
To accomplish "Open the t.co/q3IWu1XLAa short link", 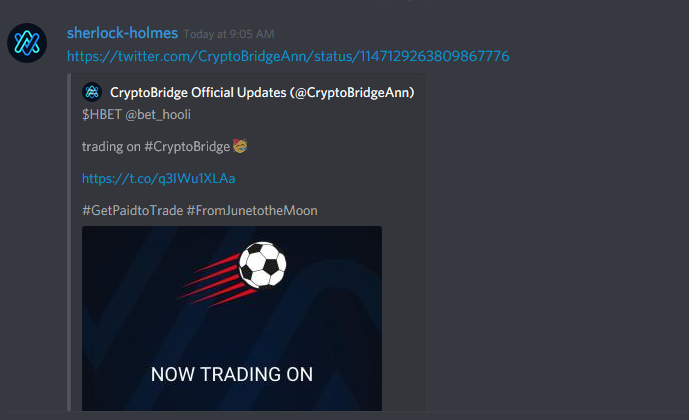I will (x=159, y=178).
